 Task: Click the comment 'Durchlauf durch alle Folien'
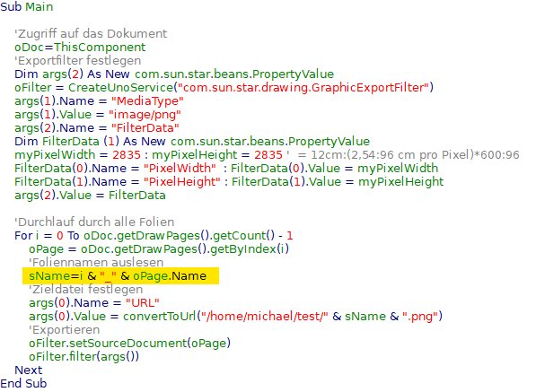click(x=94, y=222)
